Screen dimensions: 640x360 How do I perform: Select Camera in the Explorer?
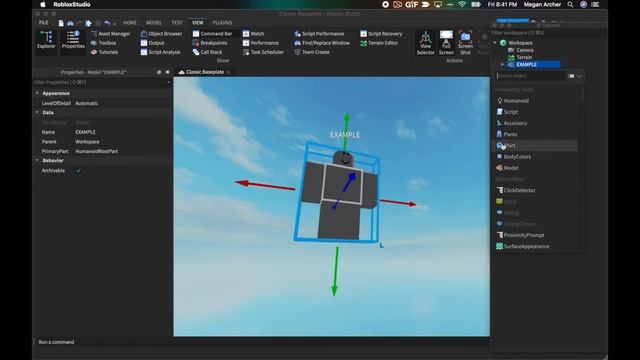[525, 50]
